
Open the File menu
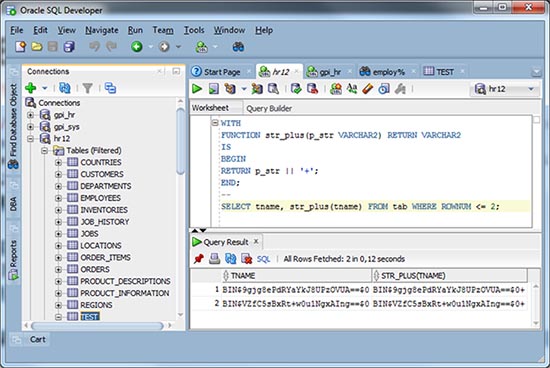pyautogui.click(x=16, y=30)
